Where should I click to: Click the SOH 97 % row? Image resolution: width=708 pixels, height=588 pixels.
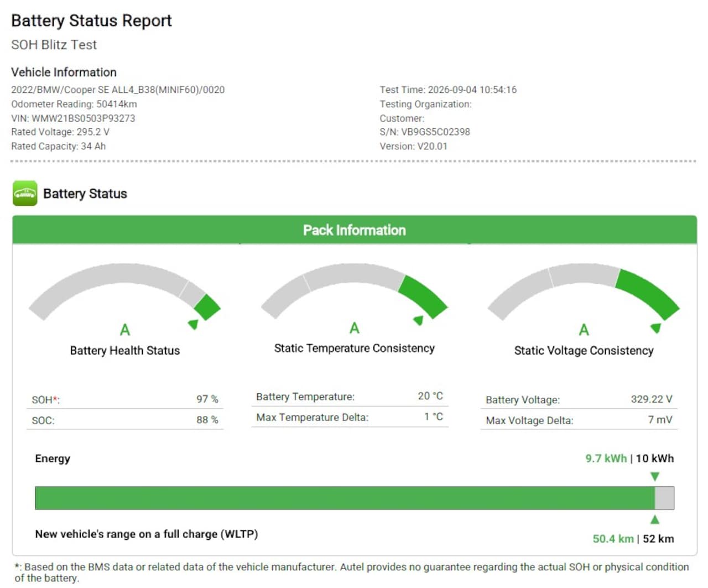[x=125, y=399]
